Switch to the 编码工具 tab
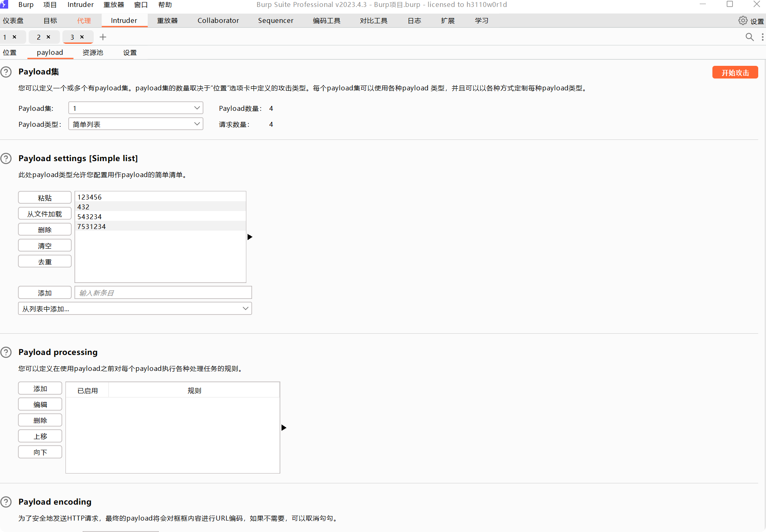This screenshot has height=532, width=766. pos(327,20)
